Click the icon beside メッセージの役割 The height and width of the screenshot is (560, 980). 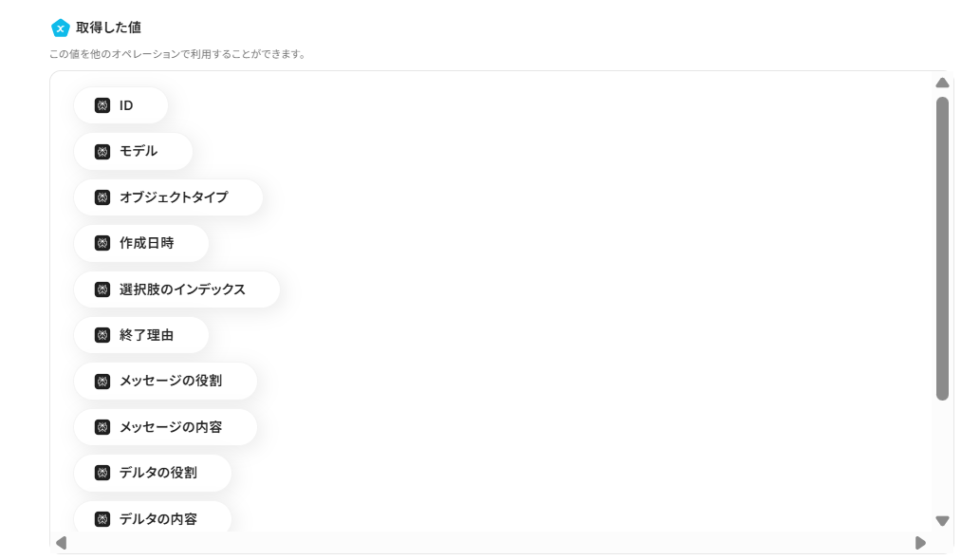(x=102, y=382)
